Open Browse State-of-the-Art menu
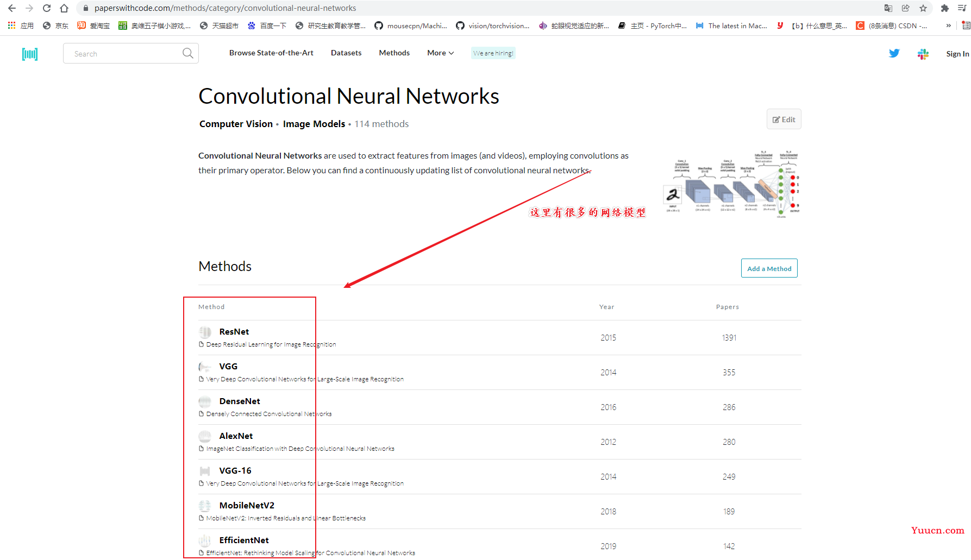The image size is (971, 560). click(271, 53)
